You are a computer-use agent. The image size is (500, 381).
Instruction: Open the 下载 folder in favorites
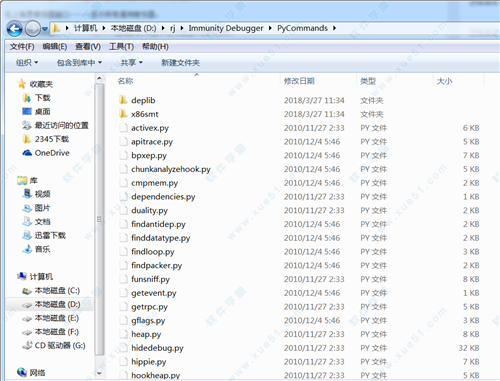[x=37, y=98]
